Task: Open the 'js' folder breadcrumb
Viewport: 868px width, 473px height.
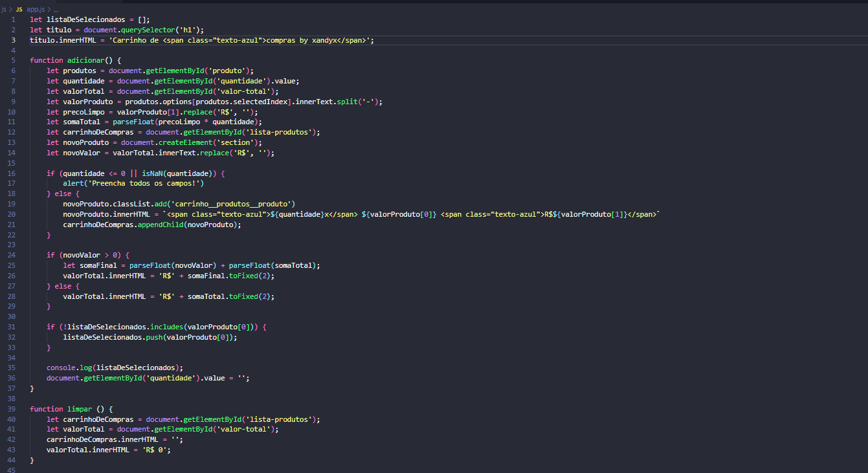Action: click(x=3, y=10)
